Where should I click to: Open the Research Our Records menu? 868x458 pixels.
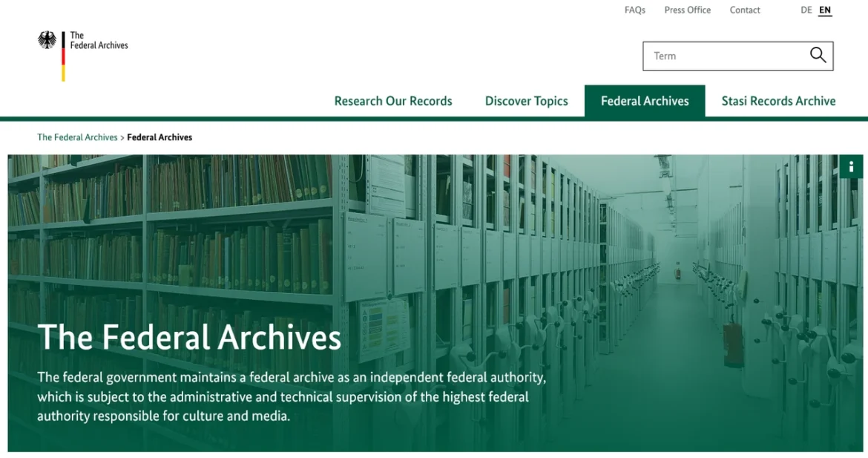(392, 101)
